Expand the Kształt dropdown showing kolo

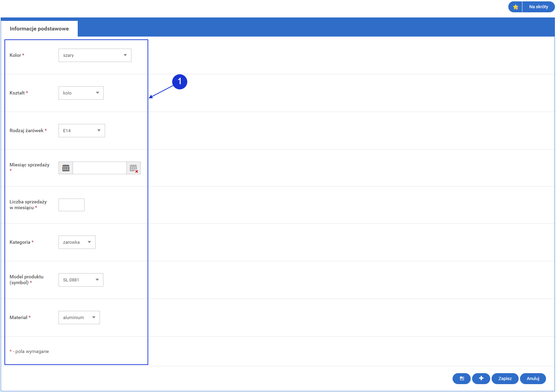(x=81, y=93)
